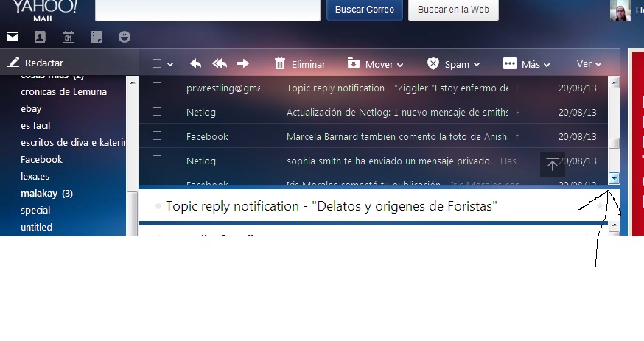The width and height of the screenshot is (644, 341).
Task: Open the cronicas de Lemuria folder
Action: click(x=63, y=91)
